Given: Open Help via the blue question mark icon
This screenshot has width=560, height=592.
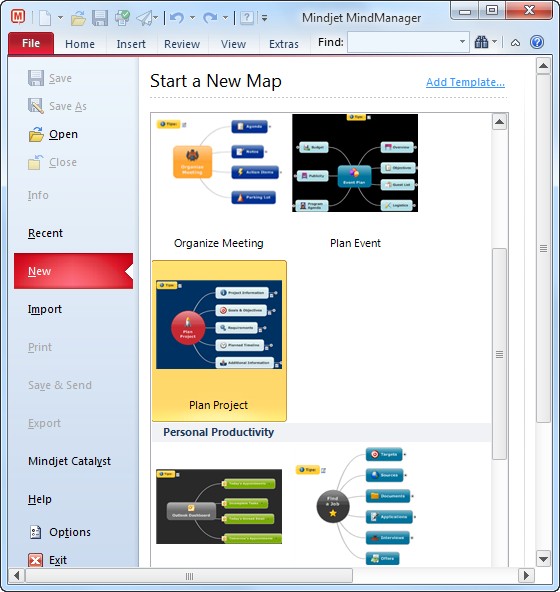Looking at the screenshot, I should pyautogui.click(x=537, y=42).
